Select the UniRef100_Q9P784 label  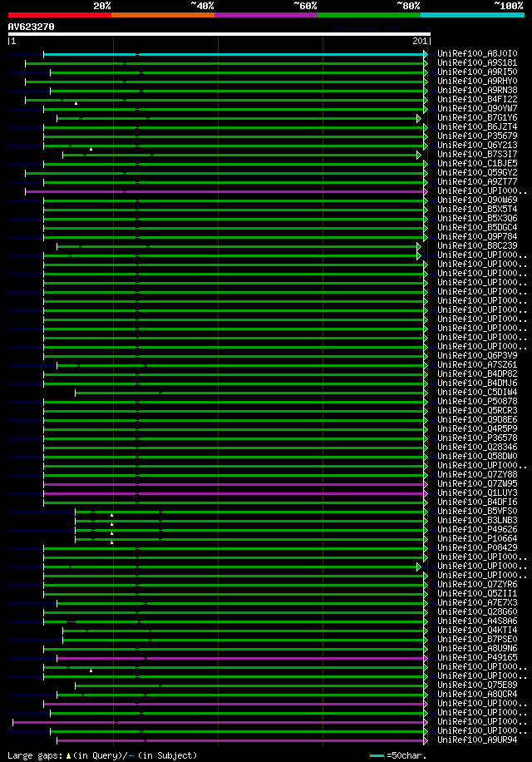coord(477,236)
